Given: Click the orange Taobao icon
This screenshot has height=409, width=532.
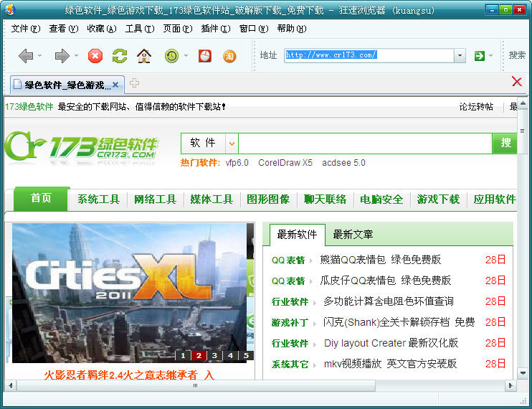Looking at the screenshot, I should (x=229, y=57).
